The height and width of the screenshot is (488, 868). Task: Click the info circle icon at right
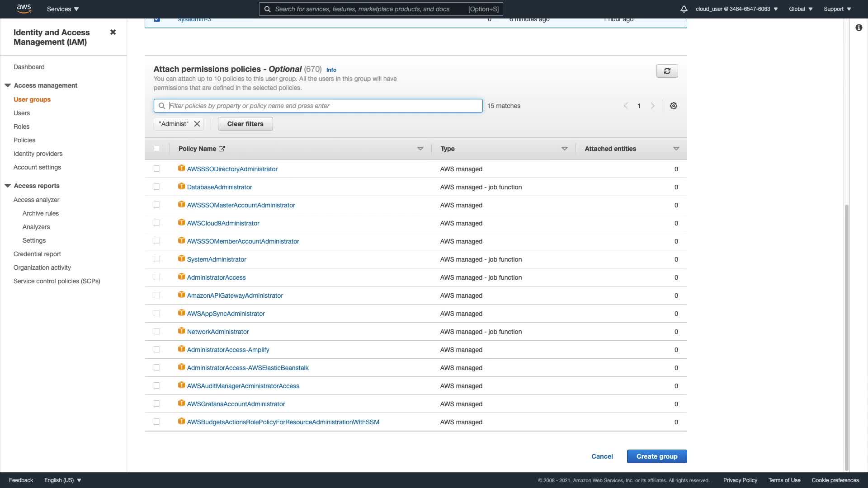coord(859,28)
